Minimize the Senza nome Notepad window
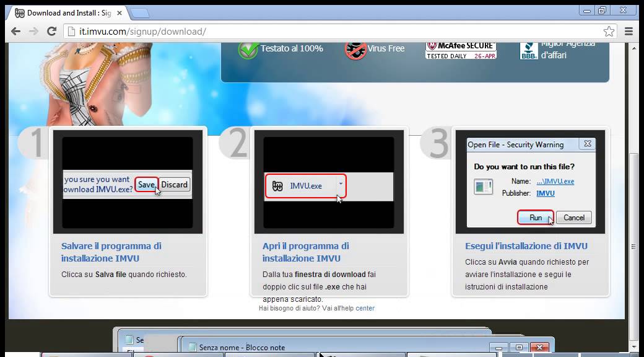 (x=498, y=348)
